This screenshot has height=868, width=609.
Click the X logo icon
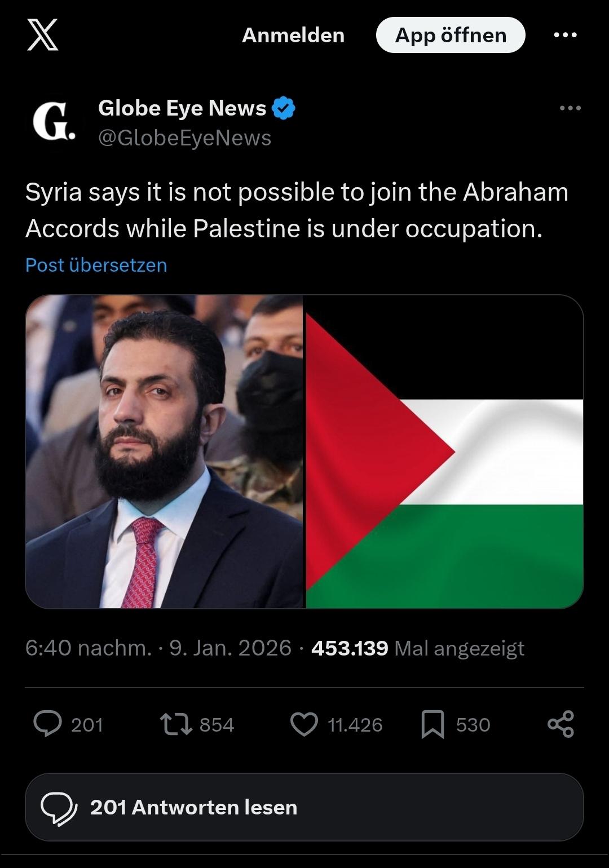[43, 35]
